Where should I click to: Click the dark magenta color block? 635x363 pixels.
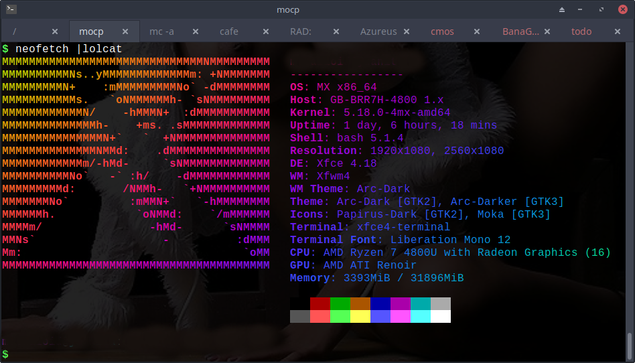[x=401, y=304]
